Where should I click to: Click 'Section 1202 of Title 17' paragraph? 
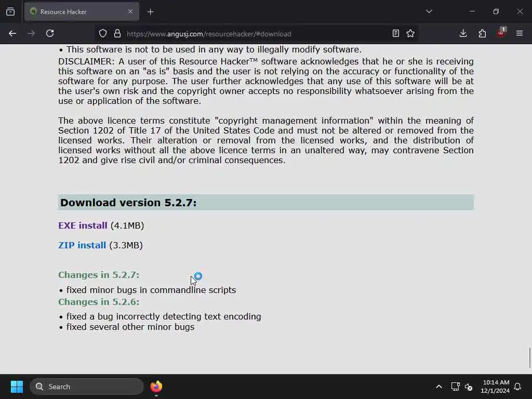(x=265, y=140)
